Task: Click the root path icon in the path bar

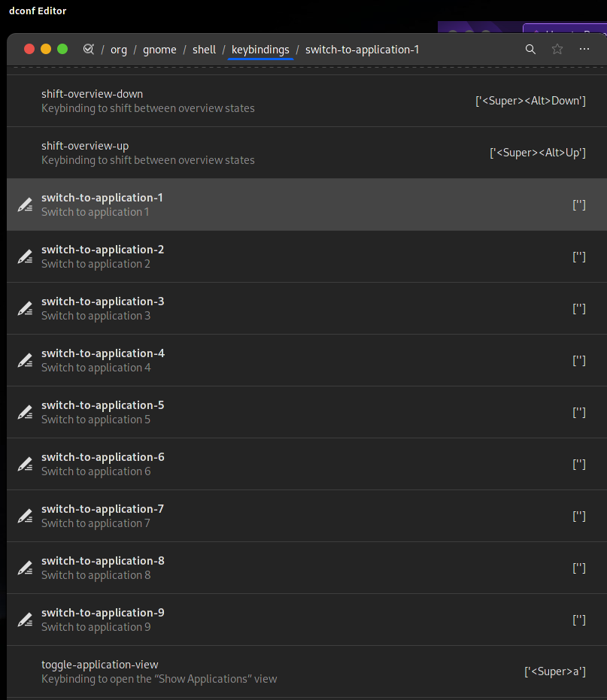Action: tap(89, 49)
